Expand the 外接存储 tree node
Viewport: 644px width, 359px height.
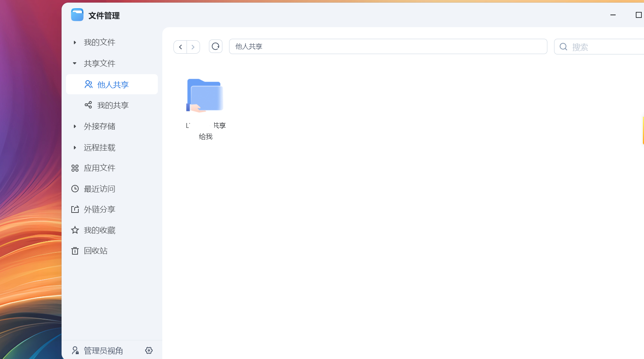(75, 126)
